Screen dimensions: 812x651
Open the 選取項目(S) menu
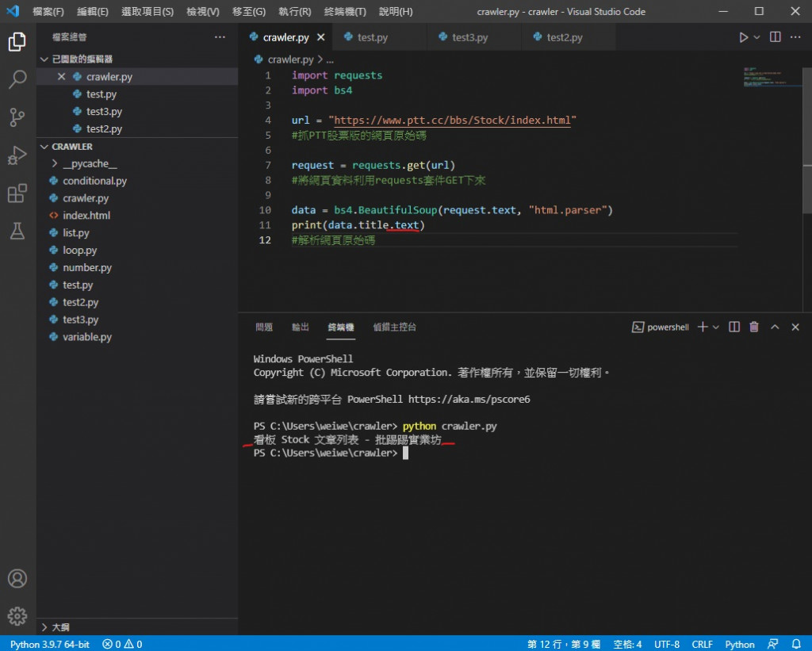[x=147, y=11]
